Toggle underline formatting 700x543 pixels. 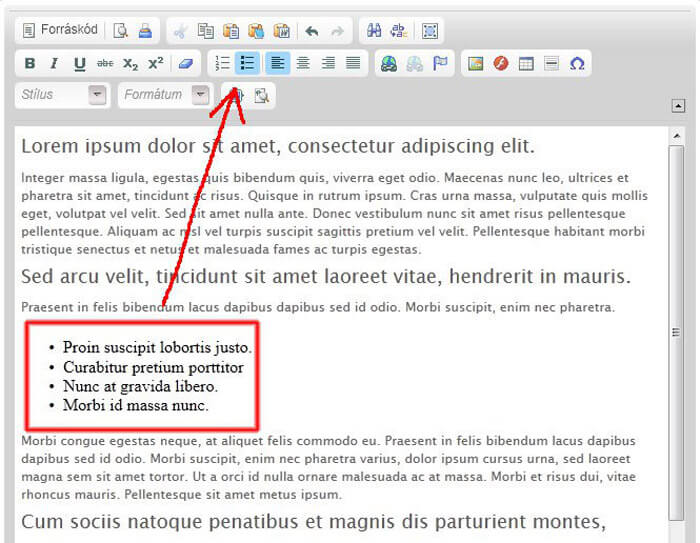click(x=80, y=63)
